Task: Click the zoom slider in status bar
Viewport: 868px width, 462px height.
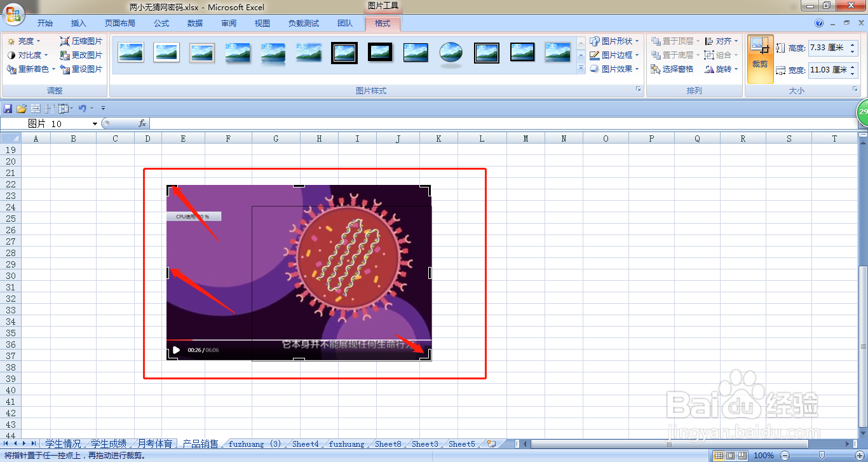Action: 822,455
